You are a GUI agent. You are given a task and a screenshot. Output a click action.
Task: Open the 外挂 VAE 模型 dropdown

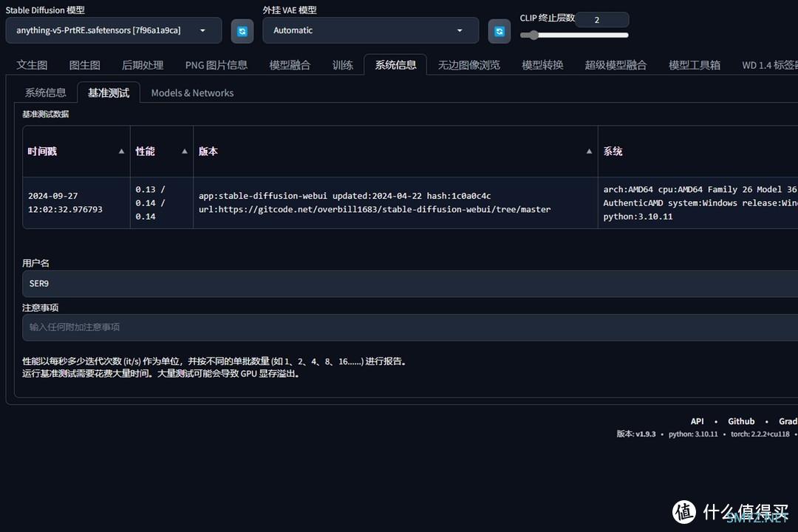tap(370, 30)
